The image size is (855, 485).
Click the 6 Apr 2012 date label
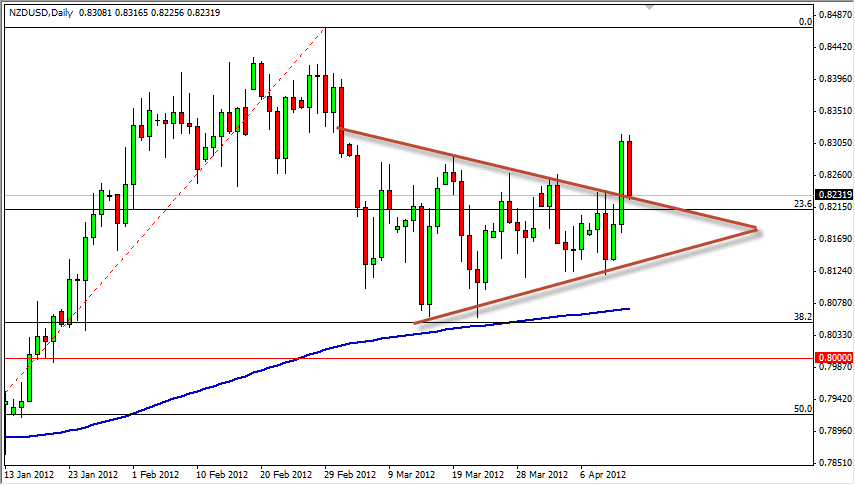[601, 475]
